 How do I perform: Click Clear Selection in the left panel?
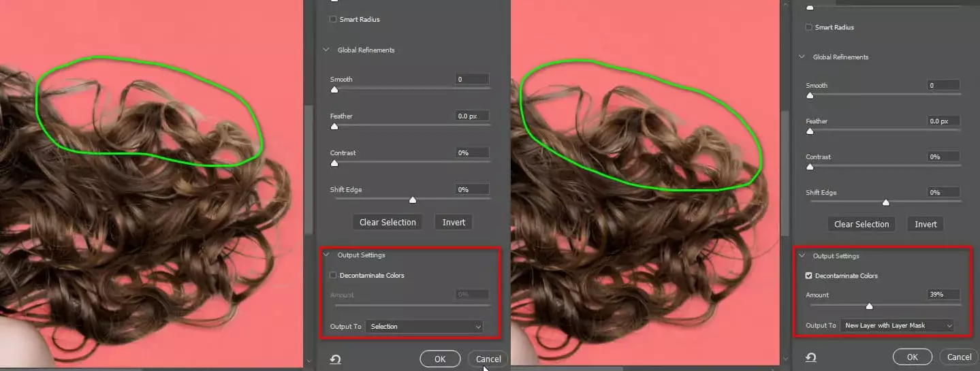[x=387, y=222]
